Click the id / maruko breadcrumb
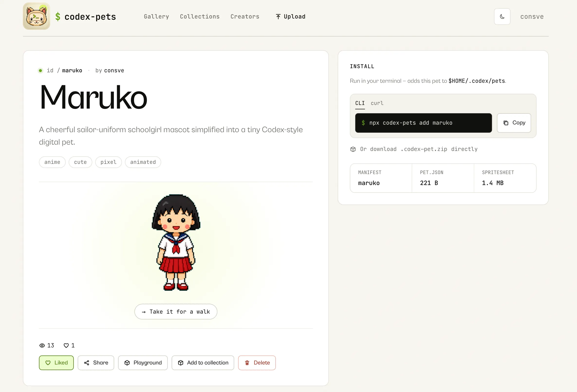The image size is (577, 392). tap(65, 71)
